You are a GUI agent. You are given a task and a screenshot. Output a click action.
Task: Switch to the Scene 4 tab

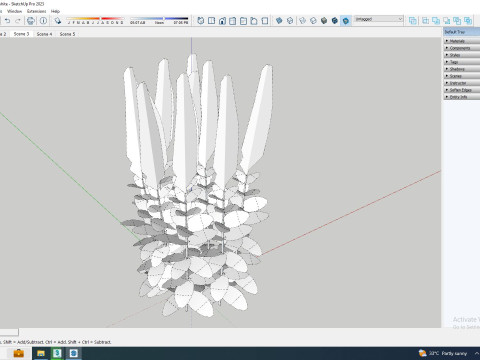[44, 34]
